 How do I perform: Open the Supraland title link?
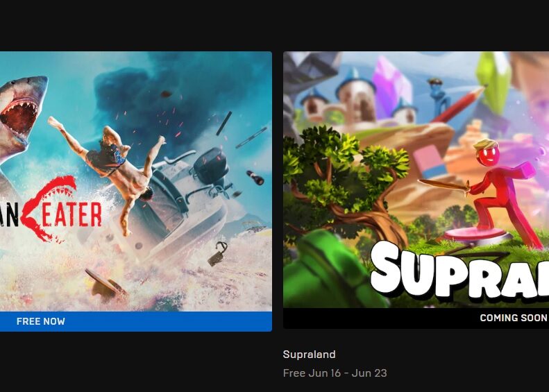pyautogui.click(x=309, y=355)
